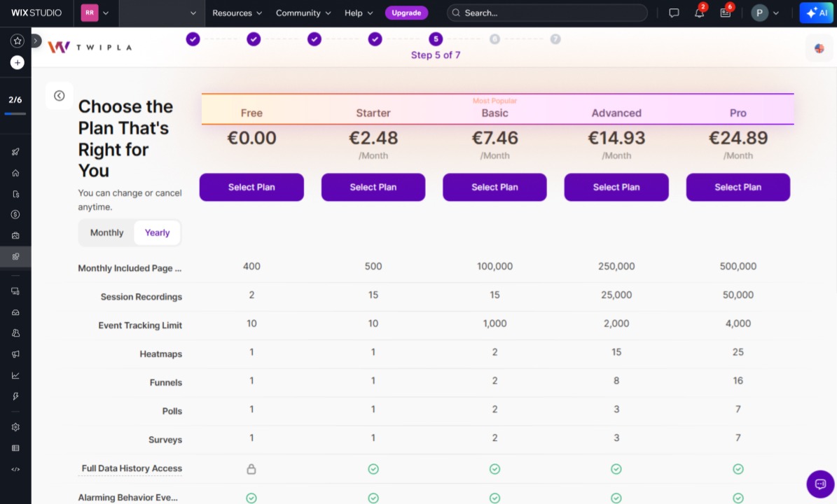This screenshot has width=837, height=504.
Task: Open the Community menu
Action: click(303, 13)
